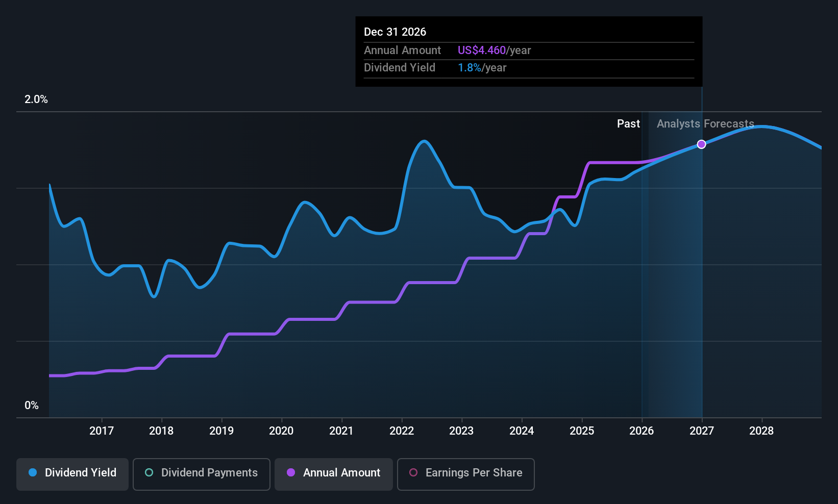This screenshot has height=504, width=838.
Task: Select the 2017 x-axis label
Action: click(102, 431)
